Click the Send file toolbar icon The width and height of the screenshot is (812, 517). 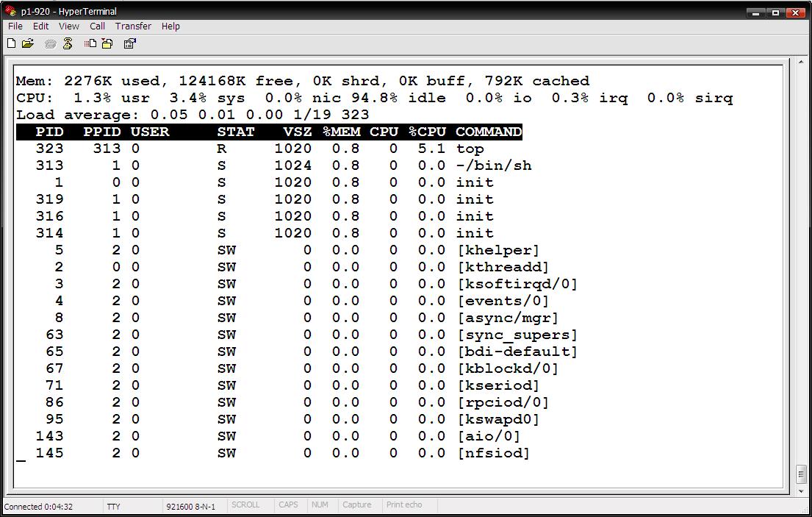tap(90, 43)
